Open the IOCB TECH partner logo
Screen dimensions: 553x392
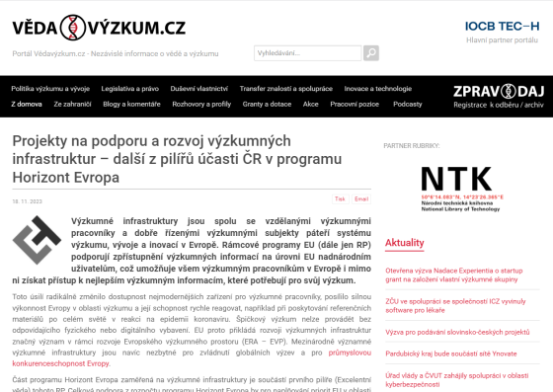(x=502, y=26)
